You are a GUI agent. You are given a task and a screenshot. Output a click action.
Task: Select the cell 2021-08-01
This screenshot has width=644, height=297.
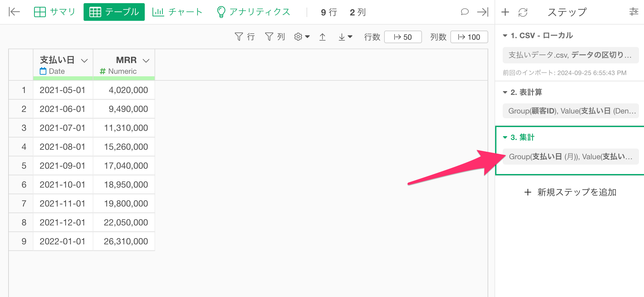pos(63,147)
